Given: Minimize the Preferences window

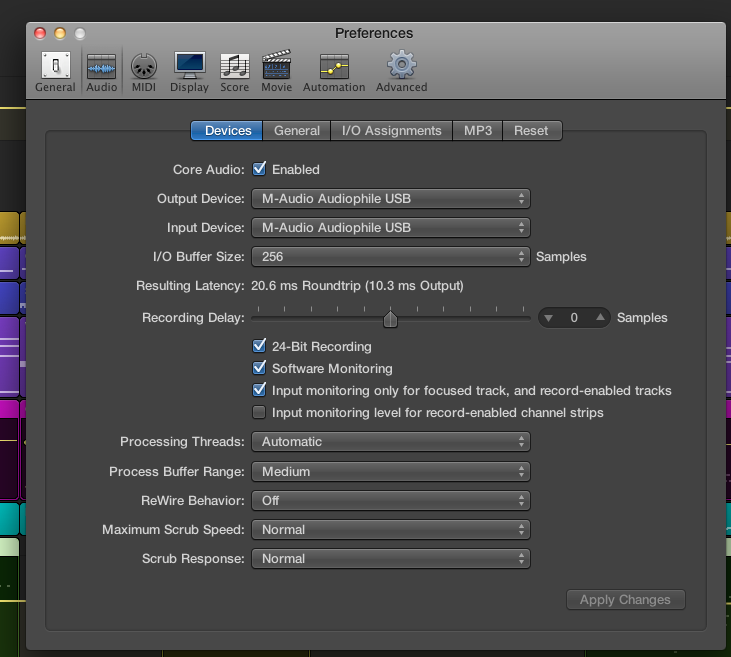Looking at the screenshot, I should 60,33.
